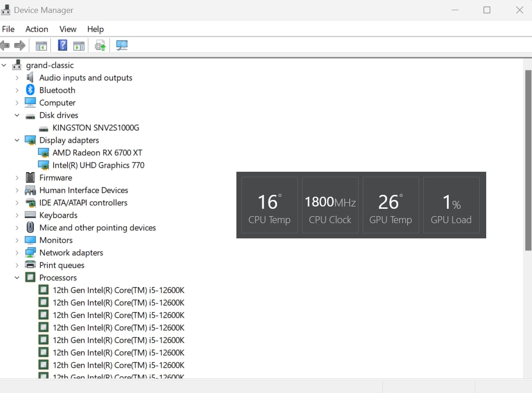
Task: Select the IDE ATA/ATAPI controllers label
Action: [x=83, y=203]
